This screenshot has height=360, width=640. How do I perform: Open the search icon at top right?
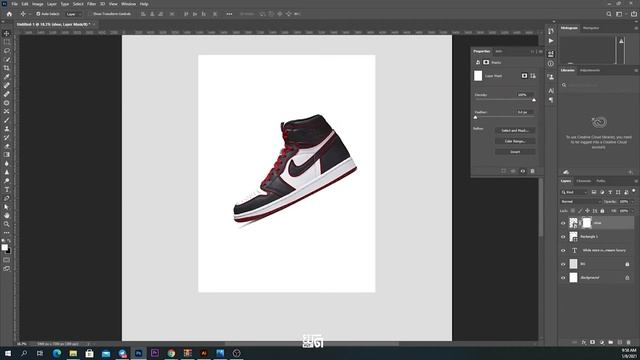(609, 14)
